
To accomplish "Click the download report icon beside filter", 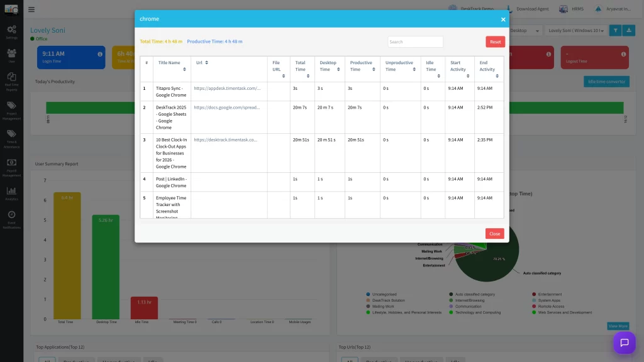I will click(629, 30).
